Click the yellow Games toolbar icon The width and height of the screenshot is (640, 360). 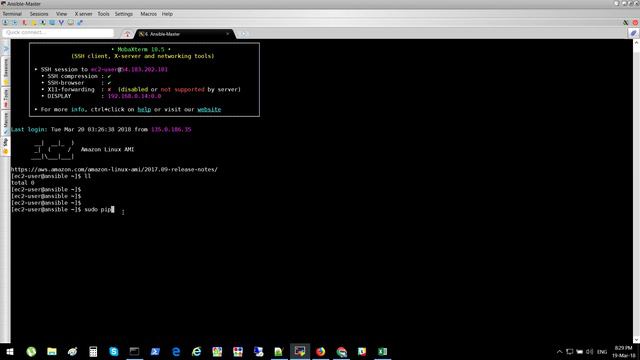pyautogui.click(x=34, y=22)
